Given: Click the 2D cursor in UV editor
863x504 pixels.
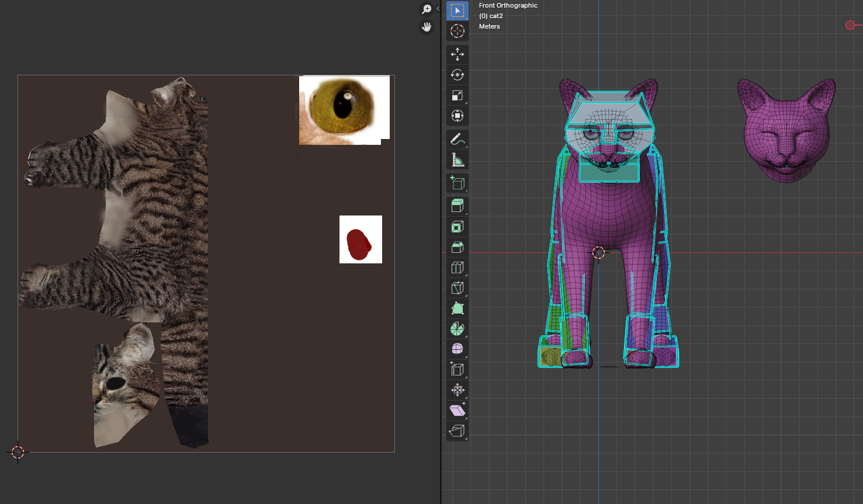Looking at the screenshot, I should click(x=18, y=452).
